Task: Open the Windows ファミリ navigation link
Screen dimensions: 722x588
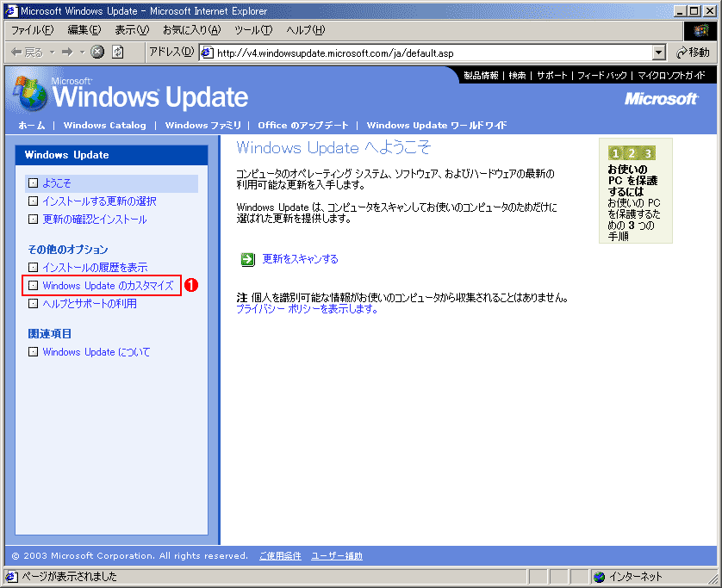Action: coord(203,125)
